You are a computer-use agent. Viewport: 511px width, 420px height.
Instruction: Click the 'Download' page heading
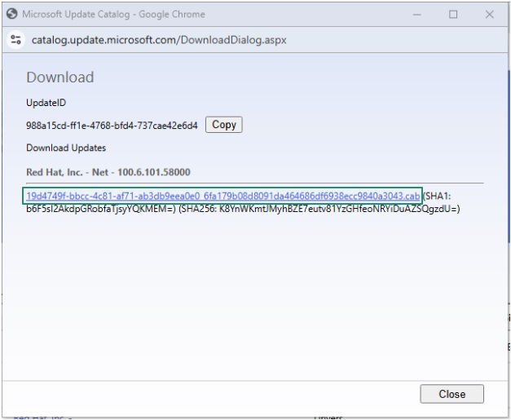[x=60, y=77]
